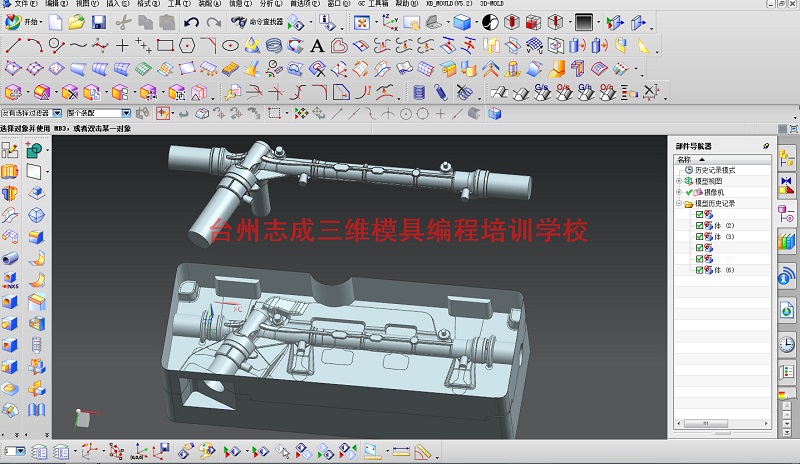
Task: Click the black background color swatch
Action: pos(584,22)
